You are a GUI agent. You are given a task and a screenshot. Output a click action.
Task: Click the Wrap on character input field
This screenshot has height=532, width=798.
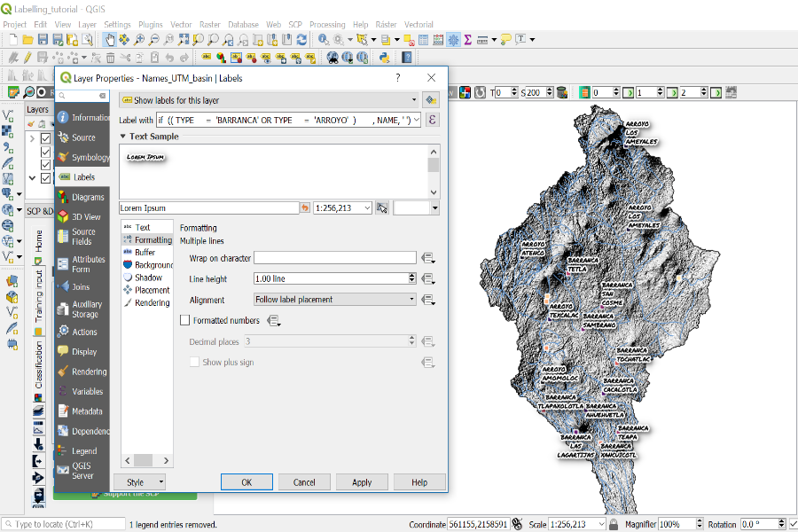click(335, 258)
